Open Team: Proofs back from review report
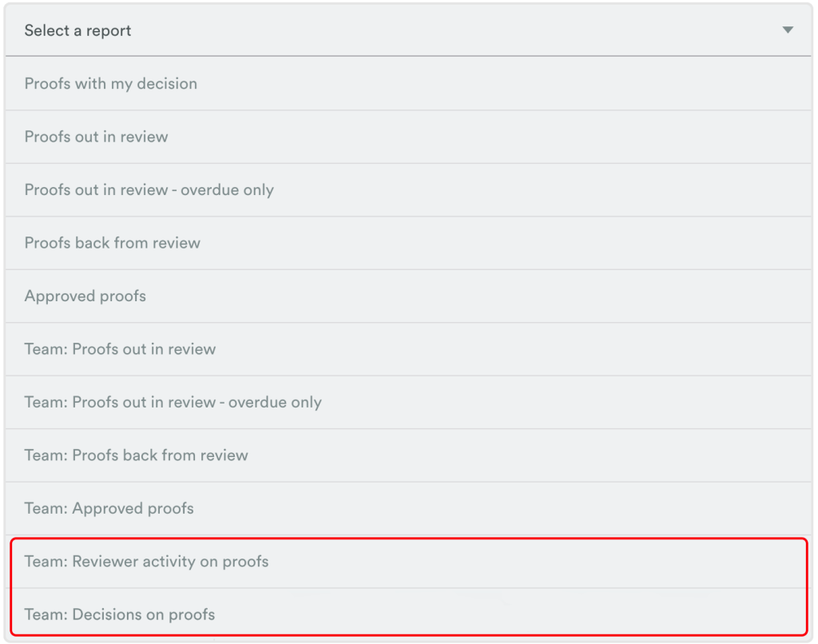 137,455
